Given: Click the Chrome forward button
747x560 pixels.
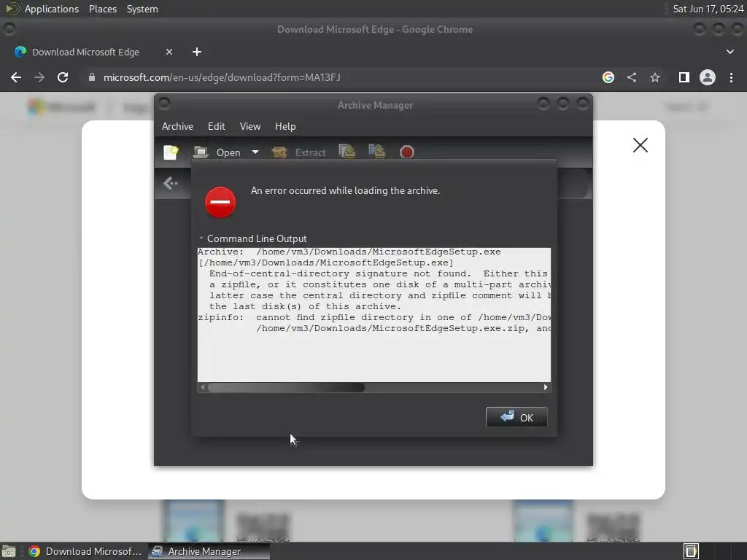Looking at the screenshot, I should 39,77.
